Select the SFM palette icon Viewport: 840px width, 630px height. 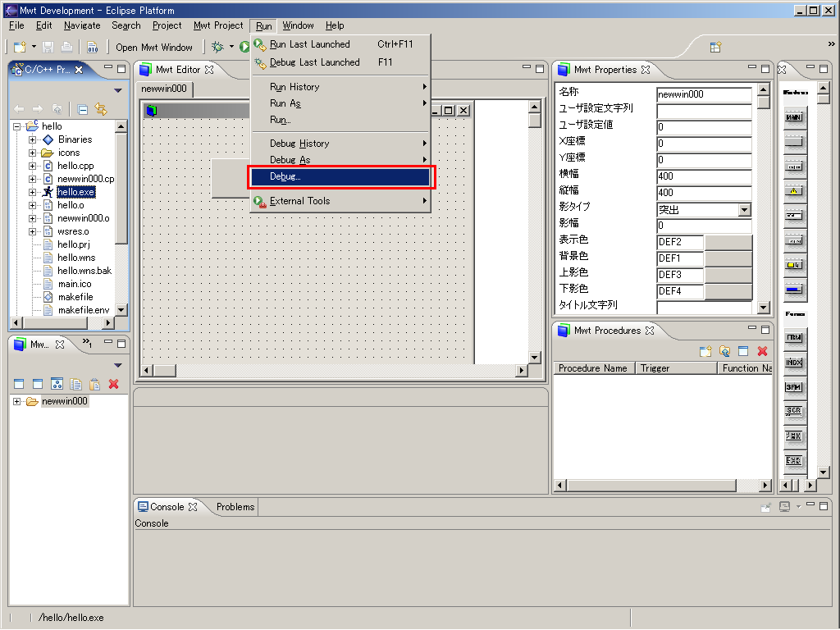coord(793,387)
